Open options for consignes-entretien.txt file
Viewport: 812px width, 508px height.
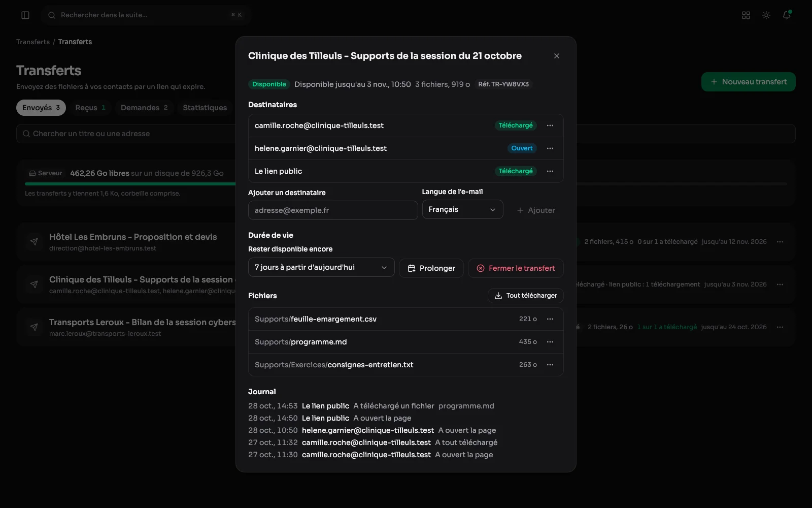pyautogui.click(x=550, y=365)
